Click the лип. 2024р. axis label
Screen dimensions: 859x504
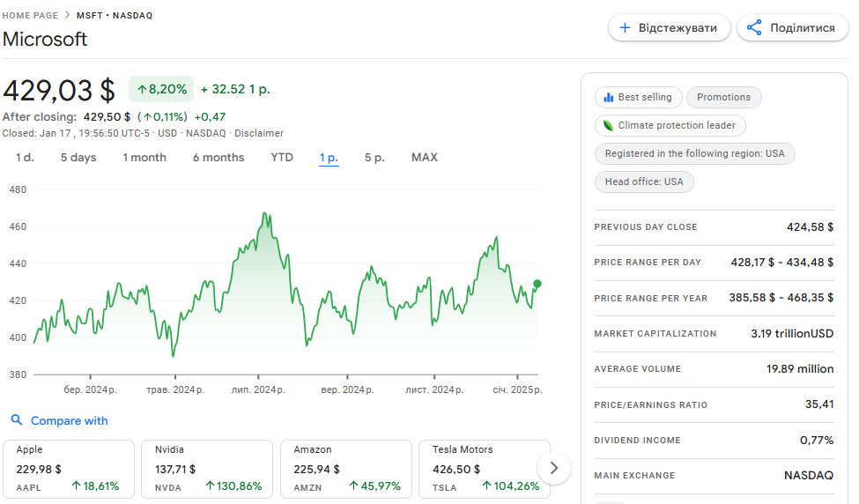click(x=258, y=390)
